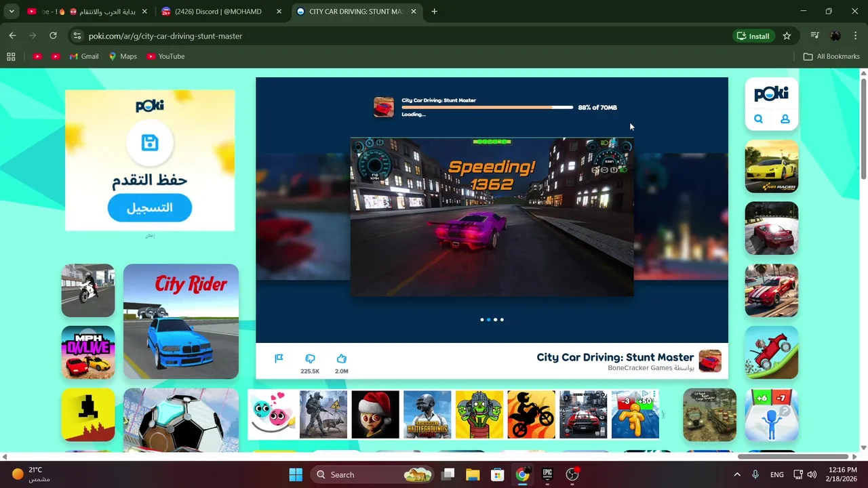Click the Poki search magnifier icon

pos(758,119)
